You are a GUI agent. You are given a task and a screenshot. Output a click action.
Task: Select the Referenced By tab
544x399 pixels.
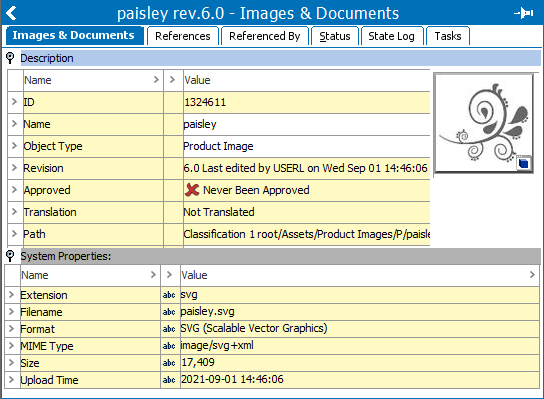pyautogui.click(x=264, y=36)
